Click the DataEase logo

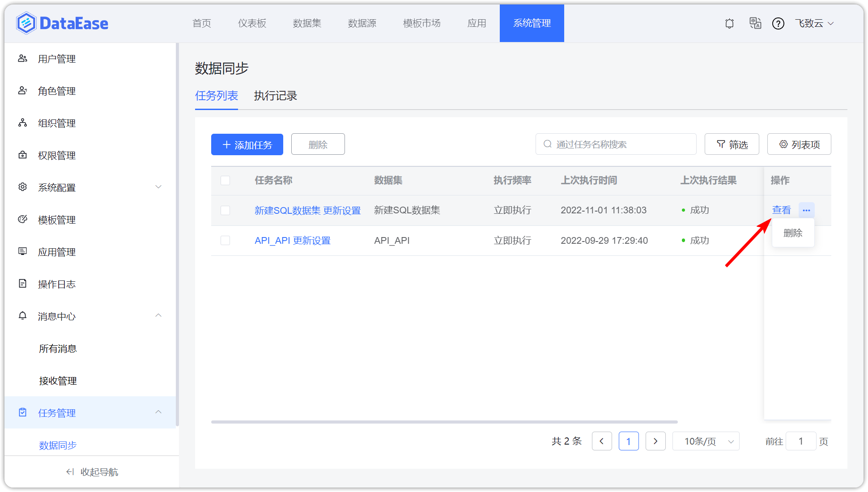pos(62,23)
